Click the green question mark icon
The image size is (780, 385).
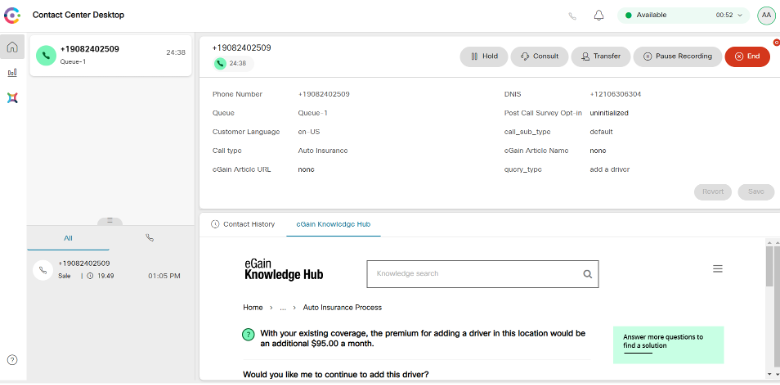point(248,334)
